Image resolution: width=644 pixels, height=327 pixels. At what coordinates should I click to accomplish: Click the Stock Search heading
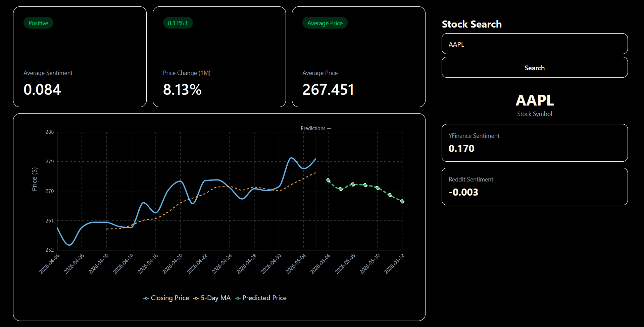472,24
